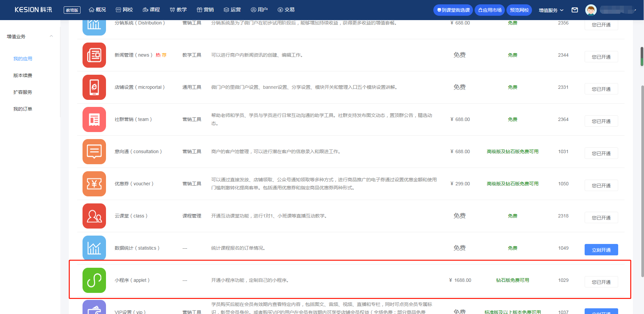
Task: Open the 课程 top navigation menu
Action: click(151, 10)
